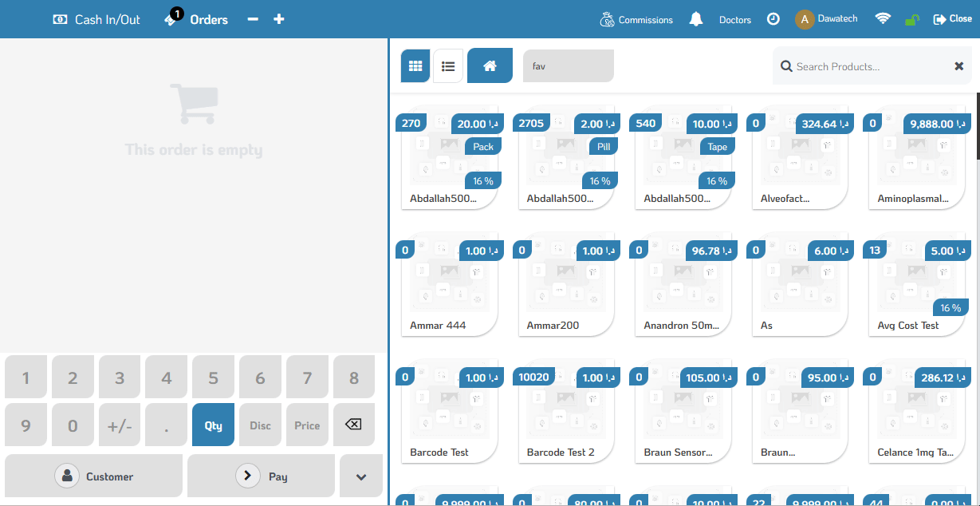Click the Tape unit badge
This screenshot has width=980, height=506.
click(x=718, y=146)
